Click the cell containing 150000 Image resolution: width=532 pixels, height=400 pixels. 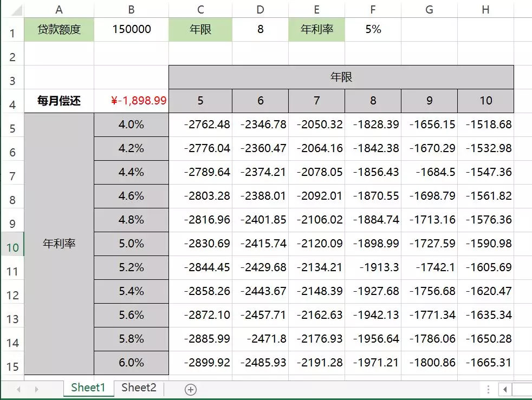coord(131,30)
